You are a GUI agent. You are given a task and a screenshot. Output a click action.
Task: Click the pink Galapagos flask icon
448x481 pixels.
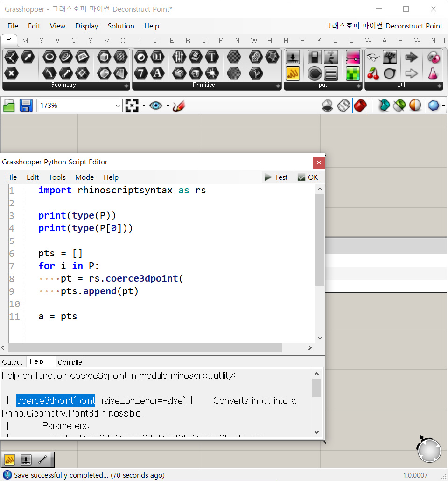click(x=433, y=74)
